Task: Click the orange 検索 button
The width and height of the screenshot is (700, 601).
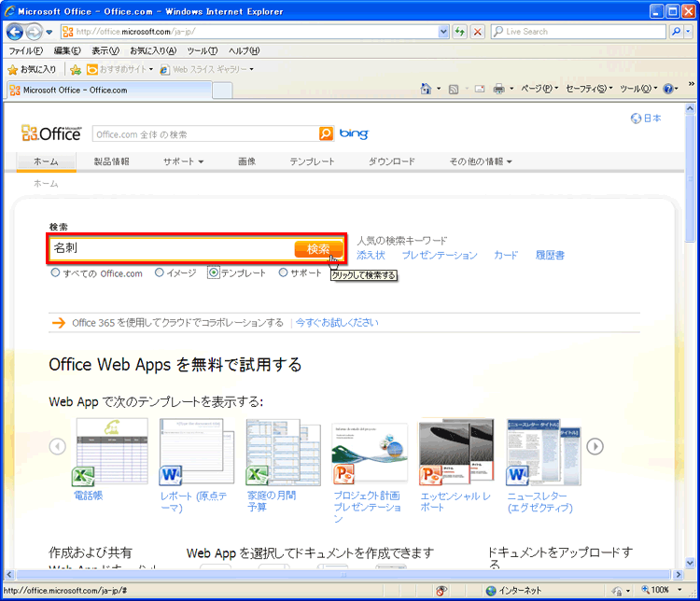Action: [x=318, y=248]
